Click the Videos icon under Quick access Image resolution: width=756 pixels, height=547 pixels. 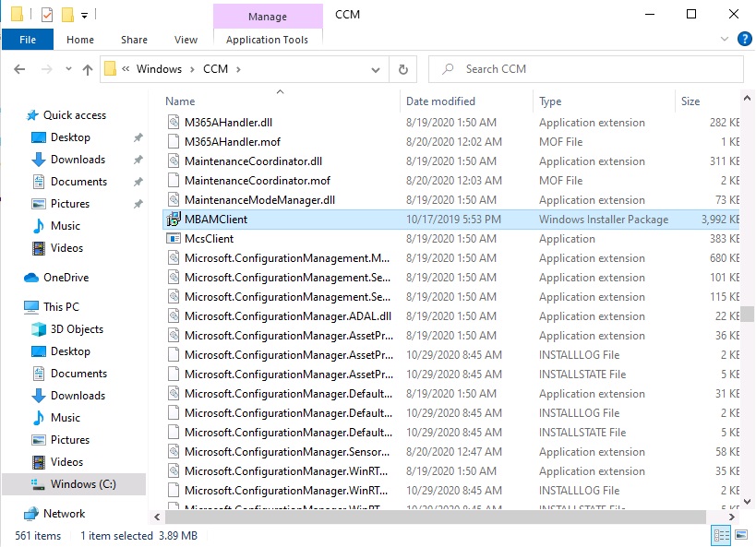coord(39,248)
